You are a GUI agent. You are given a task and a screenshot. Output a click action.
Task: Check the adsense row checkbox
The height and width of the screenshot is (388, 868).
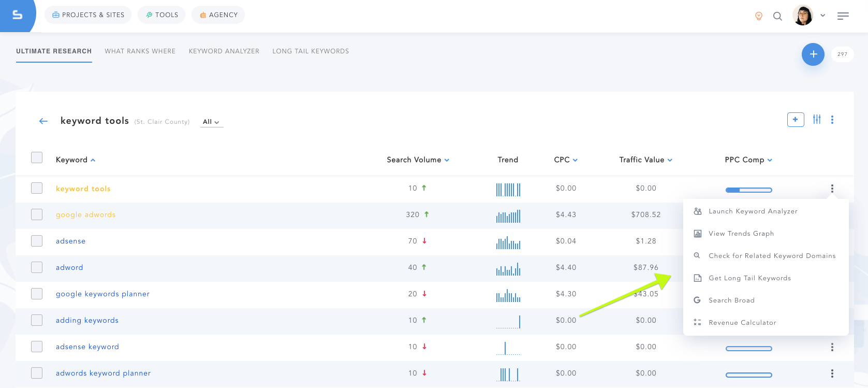pyautogui.click(x=37, y=241)
